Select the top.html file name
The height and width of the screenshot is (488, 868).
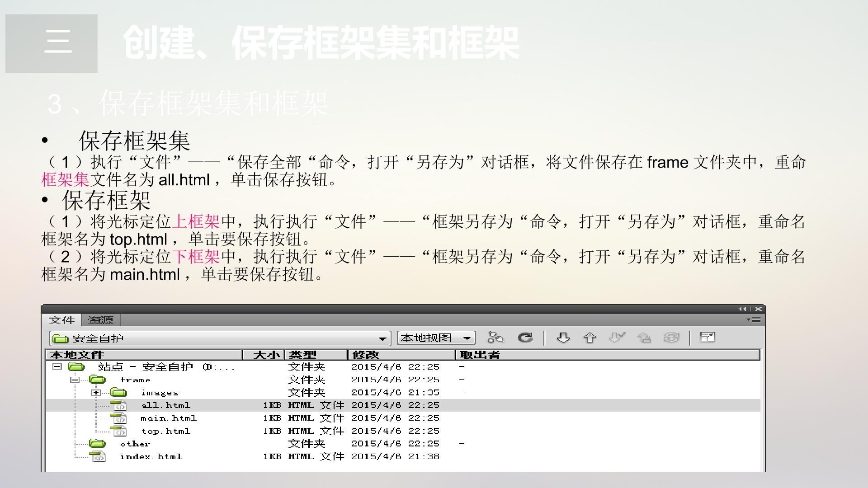(165, 431)
